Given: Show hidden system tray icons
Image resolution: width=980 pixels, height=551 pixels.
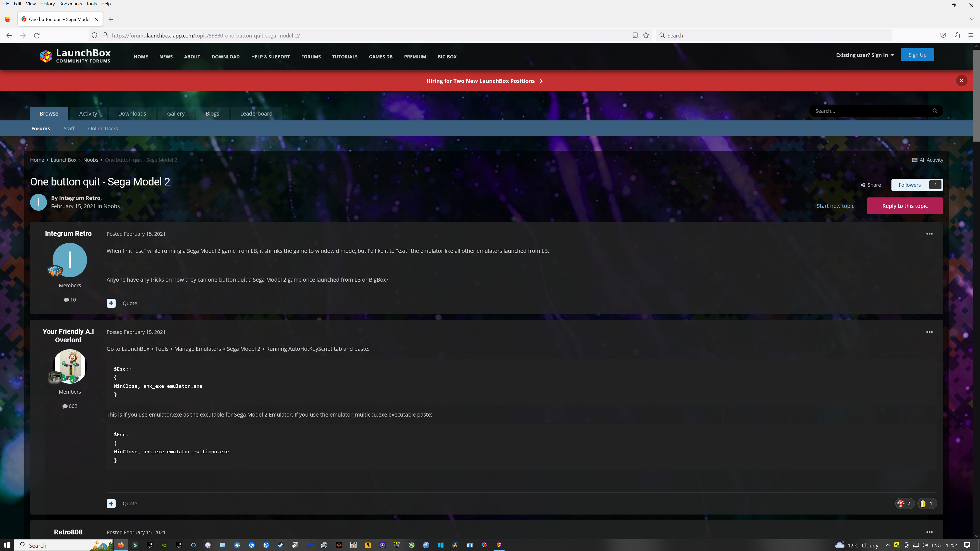Looking at the screenshot, I should pos(888,545).
